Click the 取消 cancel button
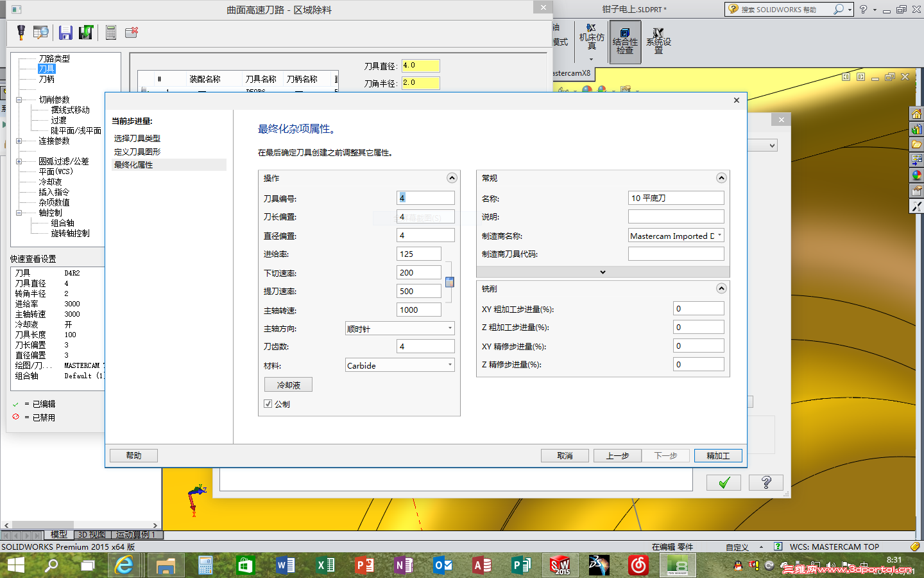 (x=565, y=455)
